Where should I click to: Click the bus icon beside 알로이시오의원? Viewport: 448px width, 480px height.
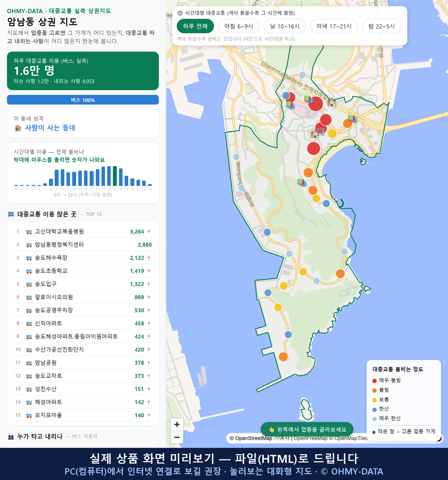click(x=29, y=297)
